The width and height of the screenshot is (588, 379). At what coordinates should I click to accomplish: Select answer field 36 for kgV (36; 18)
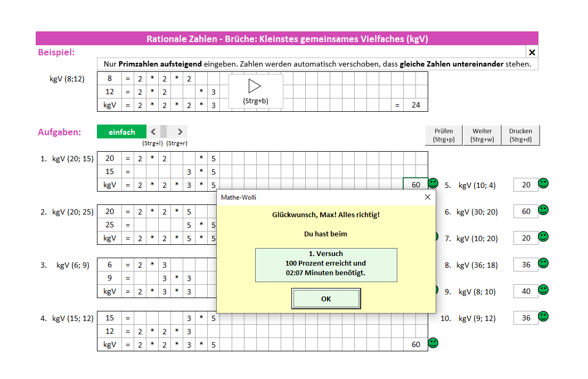tap(526, 265)
